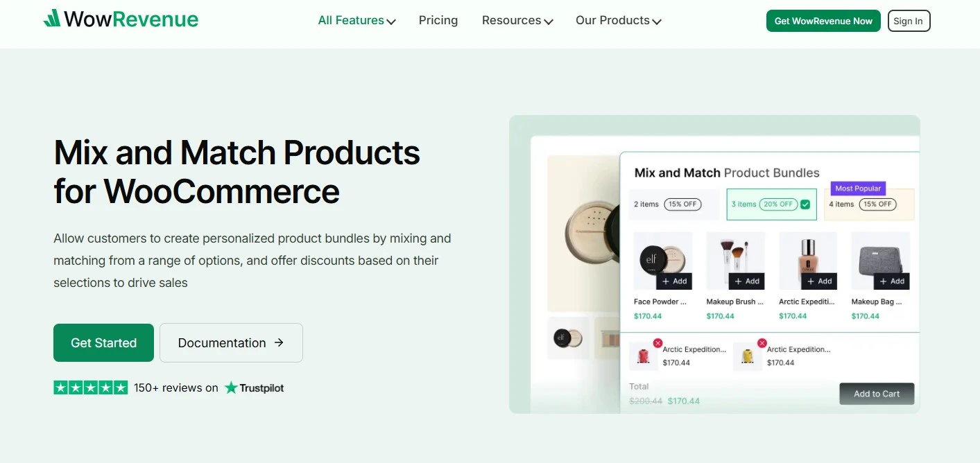Select the 2 items 15% OFF bundle tier
This screenshot has width=980, height=463.
tap(671, 204)
